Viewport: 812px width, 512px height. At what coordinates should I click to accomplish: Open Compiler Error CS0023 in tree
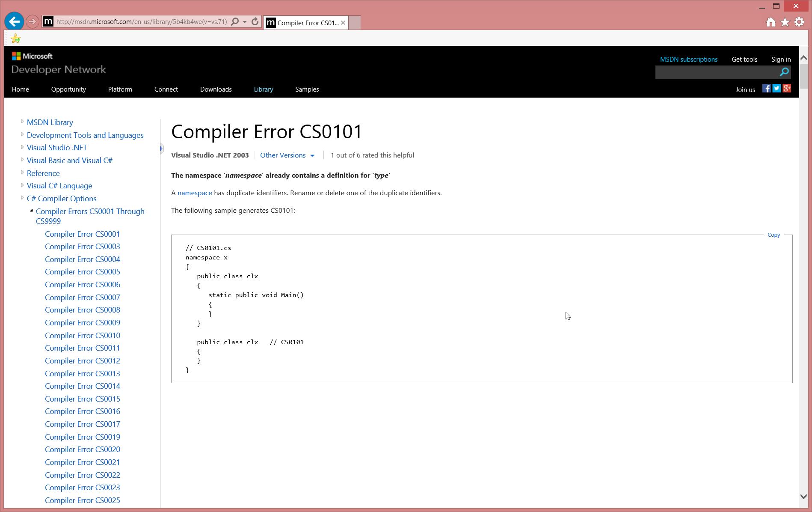[x=83, y=487]
